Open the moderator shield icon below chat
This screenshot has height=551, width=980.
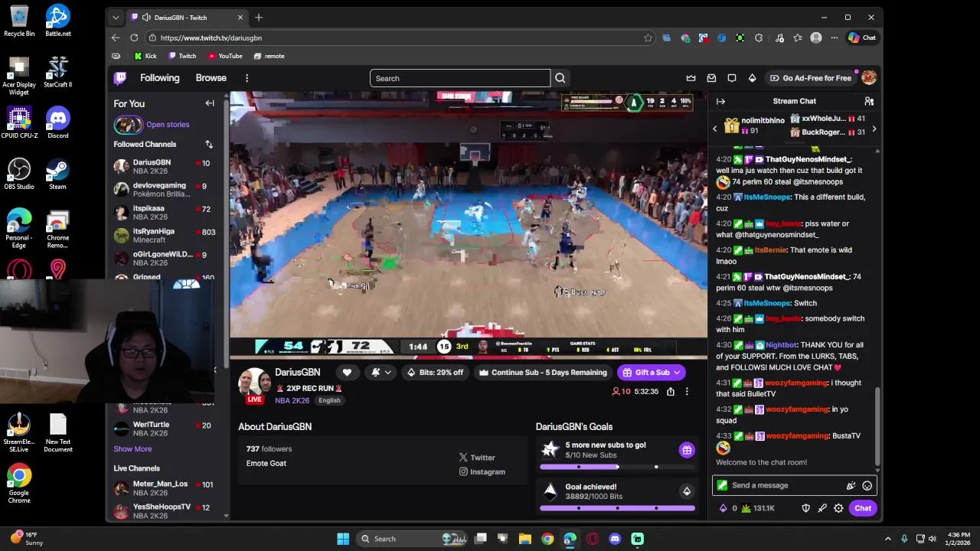(x=805, y=508)
